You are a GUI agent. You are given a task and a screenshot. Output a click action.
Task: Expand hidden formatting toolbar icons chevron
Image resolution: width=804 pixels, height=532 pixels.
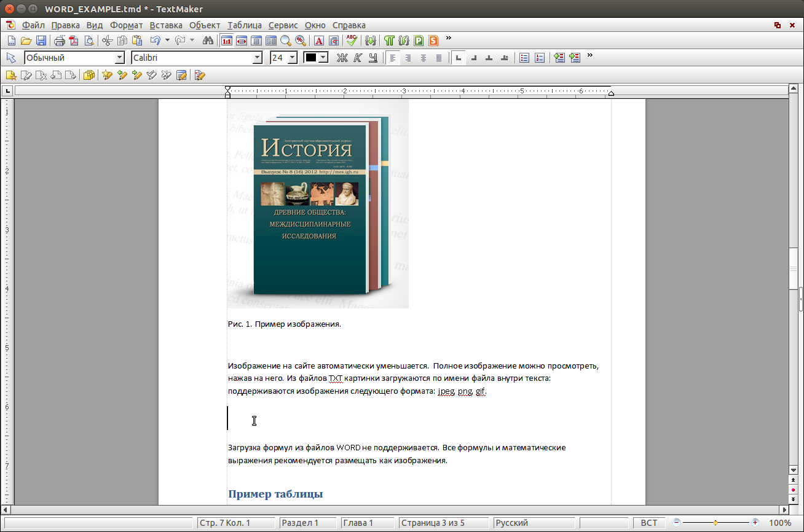point(590,55)
